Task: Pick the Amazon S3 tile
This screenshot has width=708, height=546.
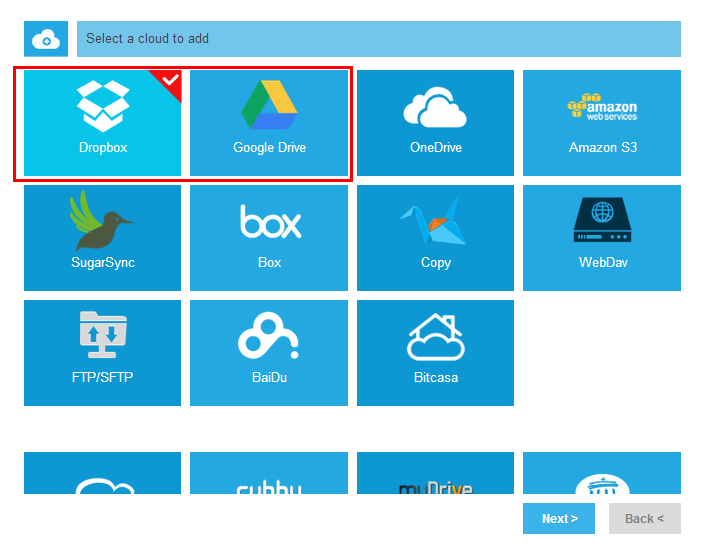Action: coord(602,123)
